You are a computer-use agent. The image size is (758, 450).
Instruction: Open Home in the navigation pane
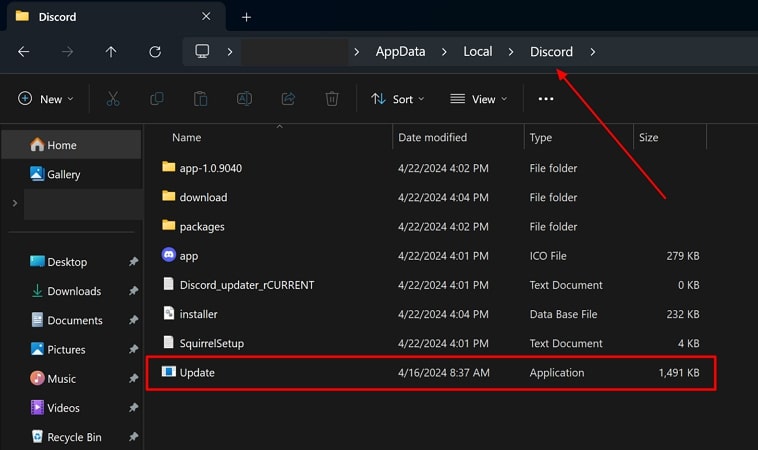(x=71, y=145)
